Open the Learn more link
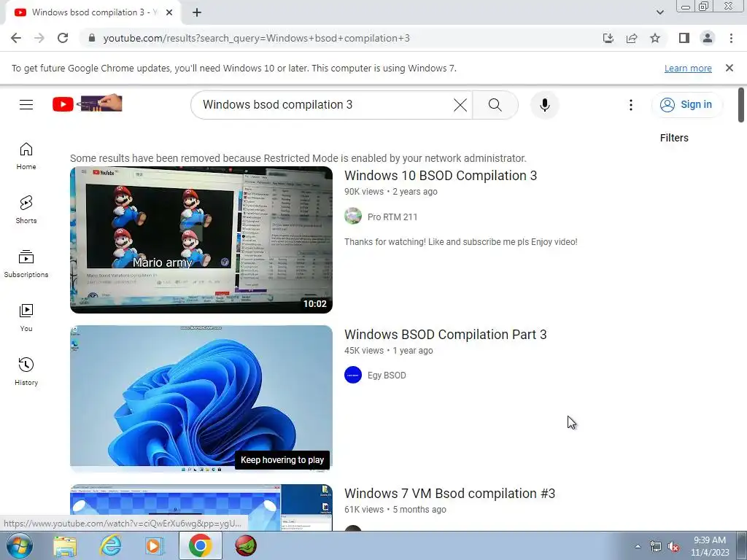This screenshot has width=747, height=560. point(688,68)
